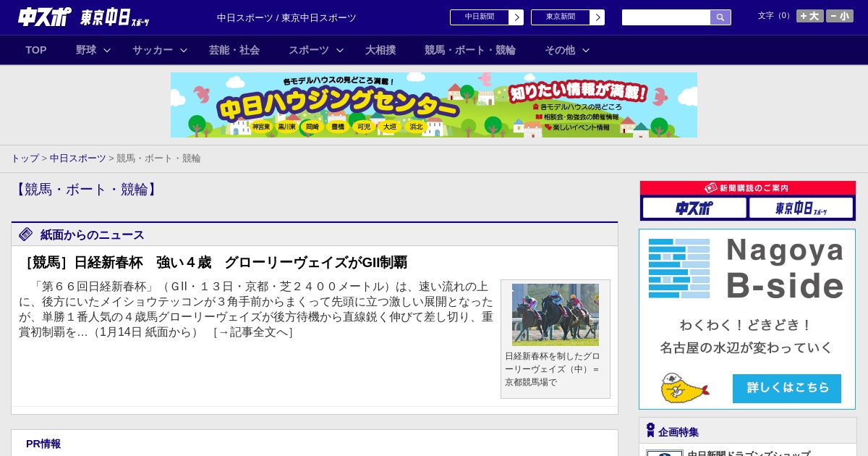
Task: Expand the その他 dropdown chevron
Action: click(x=586, y=50)
